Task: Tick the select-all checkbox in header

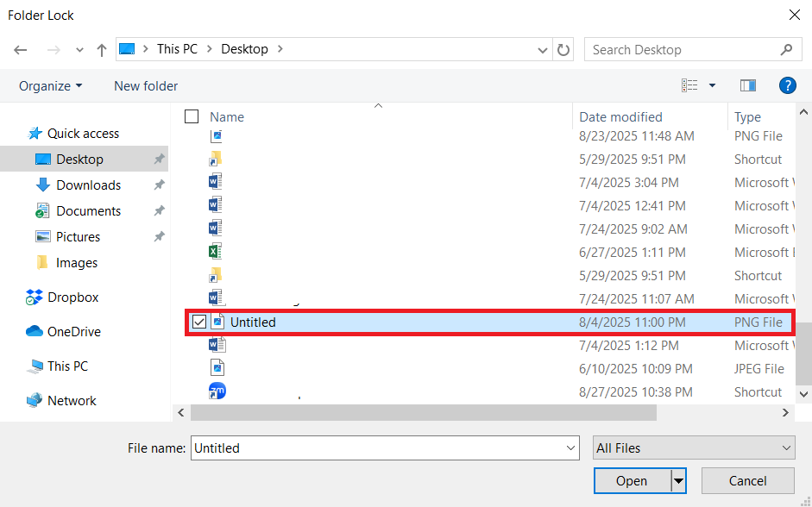Action: (x=192, y=116)
